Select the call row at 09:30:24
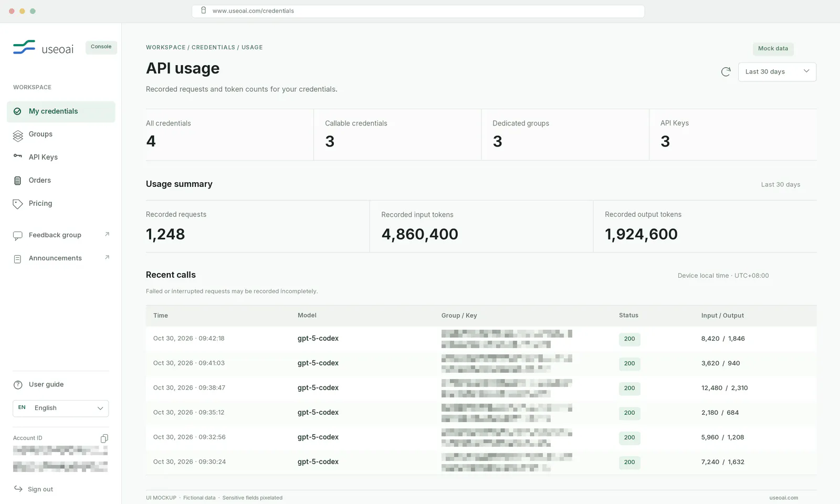Viewport: 840px width, 504px height. pyautogui.click(x=481, y=462)
